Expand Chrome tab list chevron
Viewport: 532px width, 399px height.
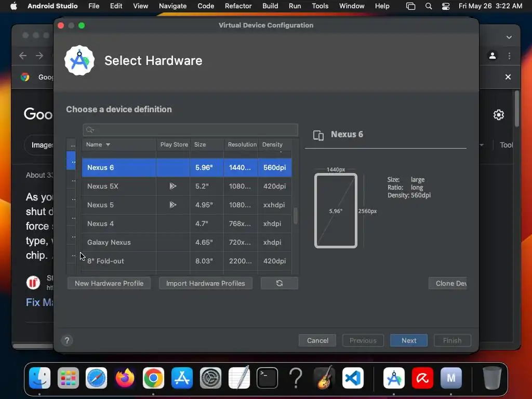(509, 37)
